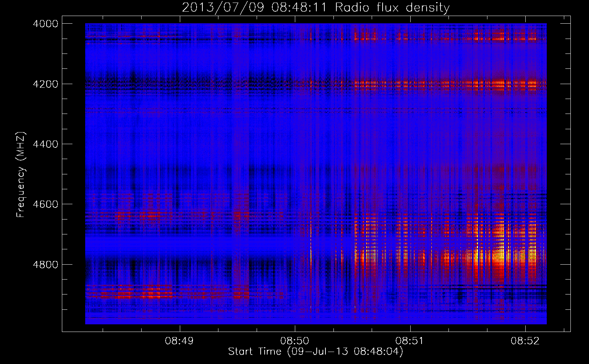Click the 4400 frequency tick label
This screenshot has height=364, width=589.
46,144
